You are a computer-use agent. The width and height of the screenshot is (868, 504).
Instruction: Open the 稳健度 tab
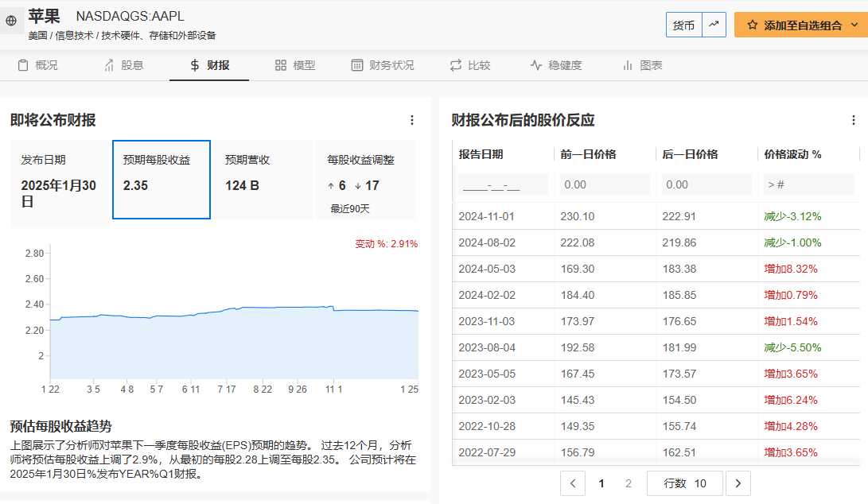[556, 65]
